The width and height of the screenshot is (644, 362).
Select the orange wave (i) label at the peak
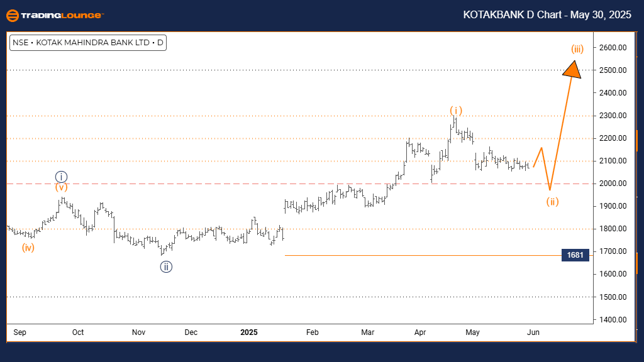coord(455,111)
